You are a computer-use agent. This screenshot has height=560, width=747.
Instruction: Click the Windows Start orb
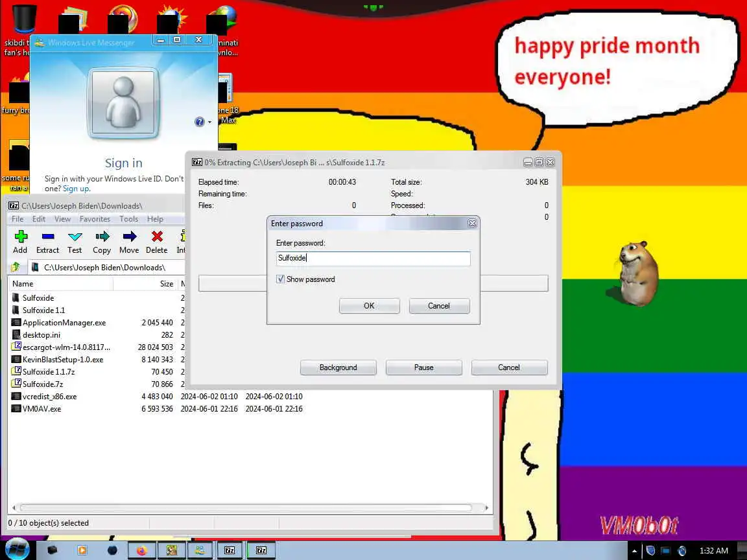pos(17,549)
